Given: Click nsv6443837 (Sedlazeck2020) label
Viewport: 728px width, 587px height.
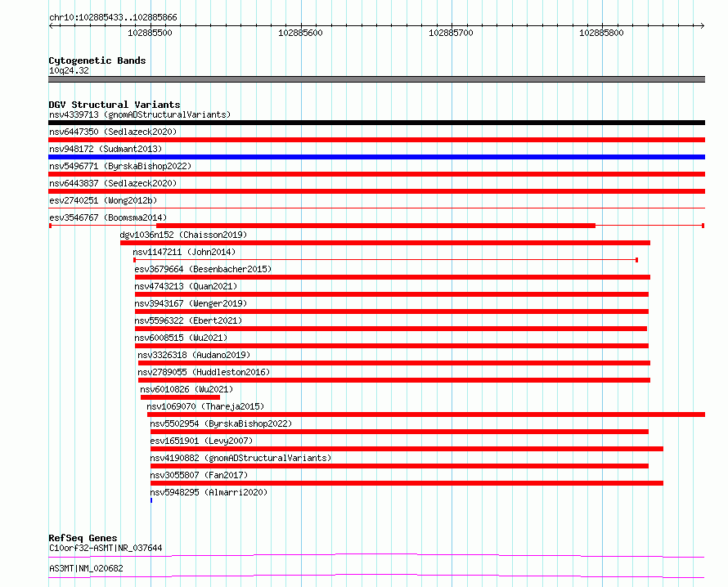Looking at the screenshot, I should click(113, 183).
